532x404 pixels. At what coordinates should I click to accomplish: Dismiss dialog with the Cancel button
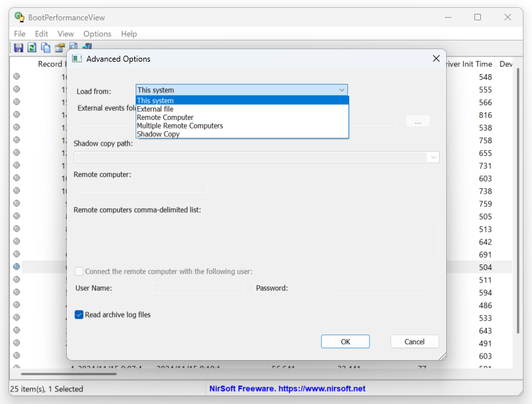coord(415,342)
